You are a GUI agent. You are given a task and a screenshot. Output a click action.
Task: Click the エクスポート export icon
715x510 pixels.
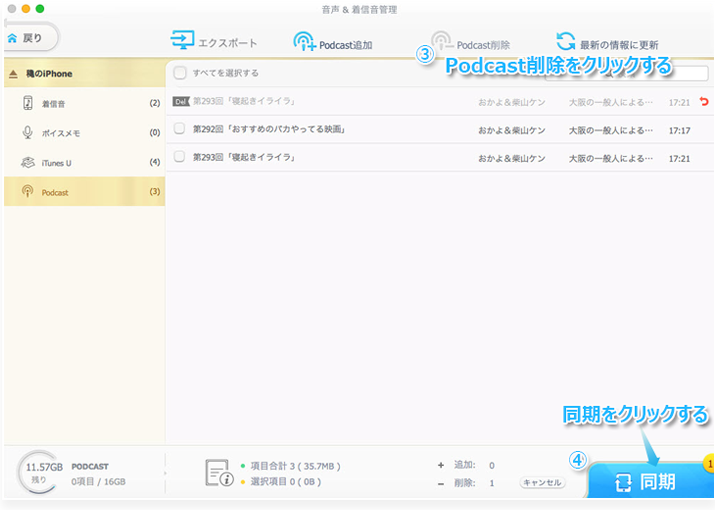click(x=182, y=40)
